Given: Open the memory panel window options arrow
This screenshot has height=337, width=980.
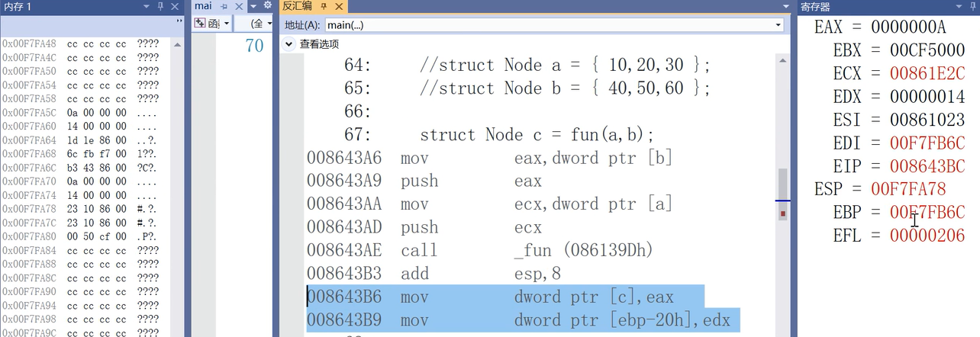Looking at the screenshot, I should [x=145, y=6].
